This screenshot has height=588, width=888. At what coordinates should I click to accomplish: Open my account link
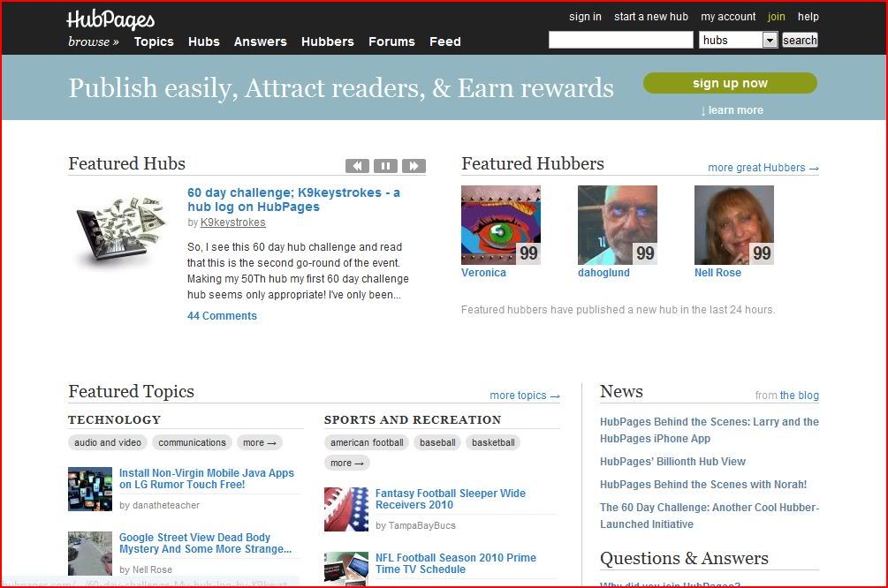click(x=728, y=17)
